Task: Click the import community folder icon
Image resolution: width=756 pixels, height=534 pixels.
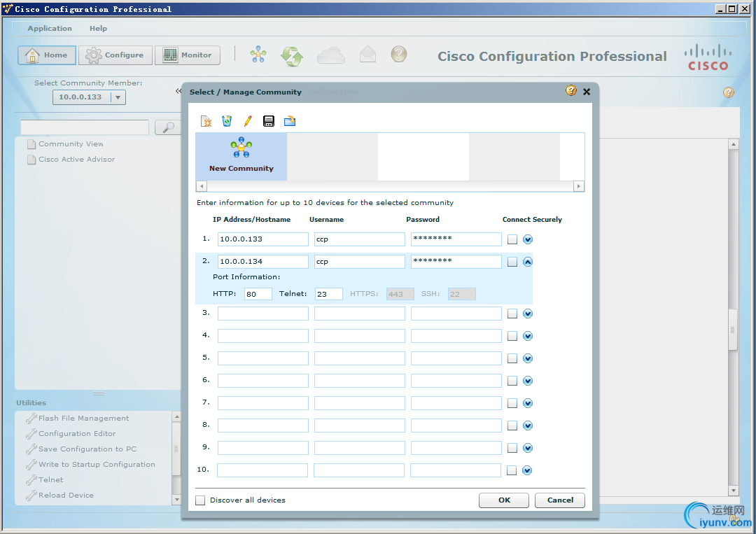Action: pos(290,121)
